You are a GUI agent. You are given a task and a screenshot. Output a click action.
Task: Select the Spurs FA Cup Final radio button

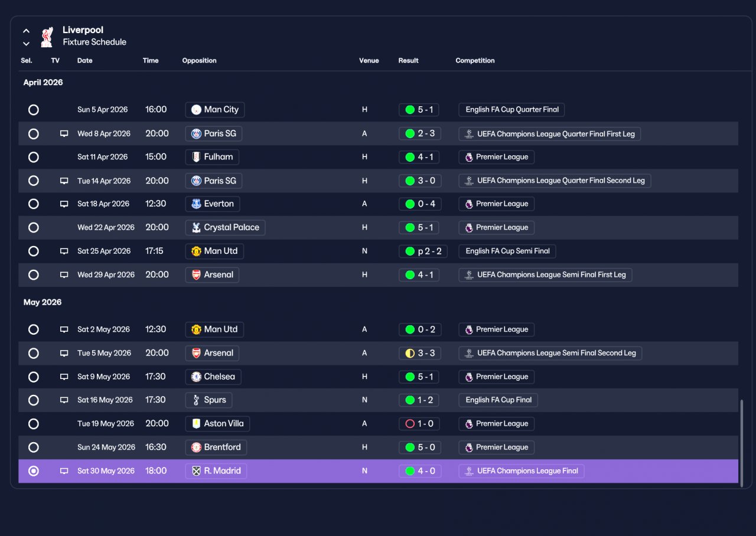[x=34, y=400]
